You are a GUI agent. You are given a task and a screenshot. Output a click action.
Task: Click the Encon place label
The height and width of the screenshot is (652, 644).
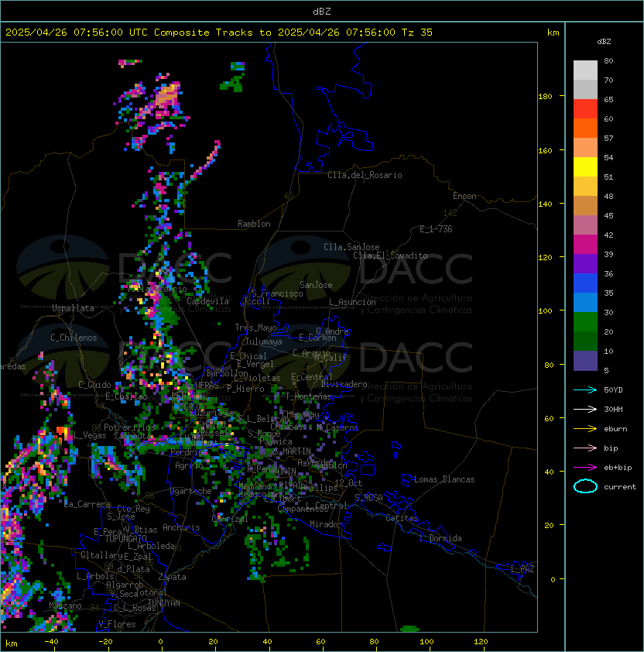pos(464,196)
